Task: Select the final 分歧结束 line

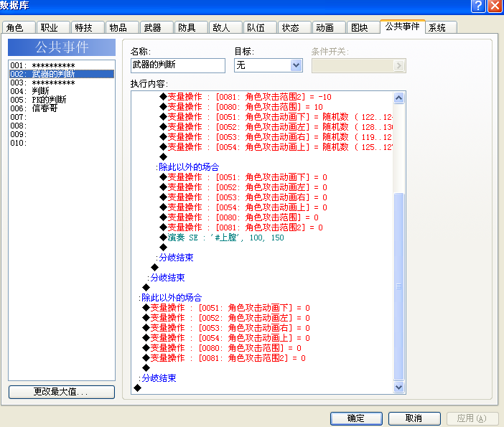Action: tap(158, 378)
